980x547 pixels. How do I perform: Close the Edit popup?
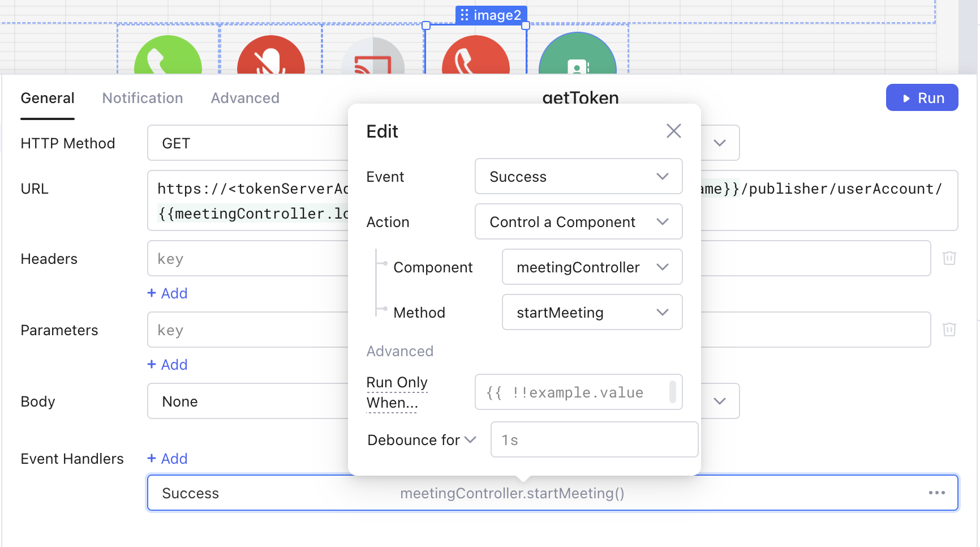pyautogui.click(x=673, y=131)
